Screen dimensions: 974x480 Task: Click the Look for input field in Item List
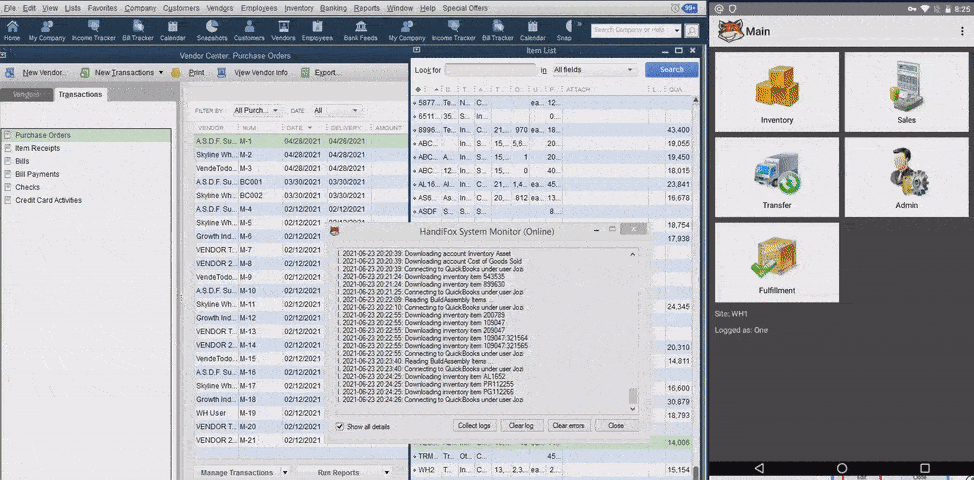click(x=491, y=70)
